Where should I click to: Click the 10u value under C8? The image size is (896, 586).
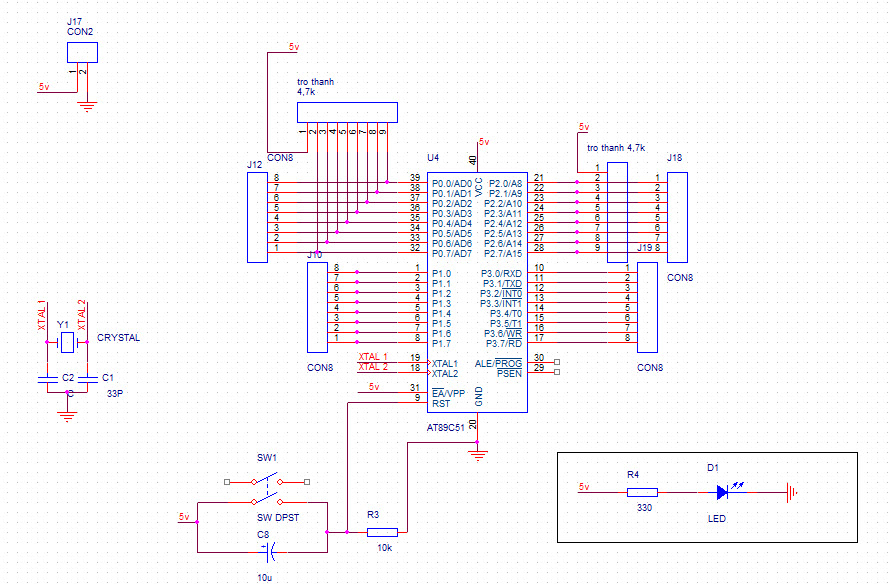point(265,577)
